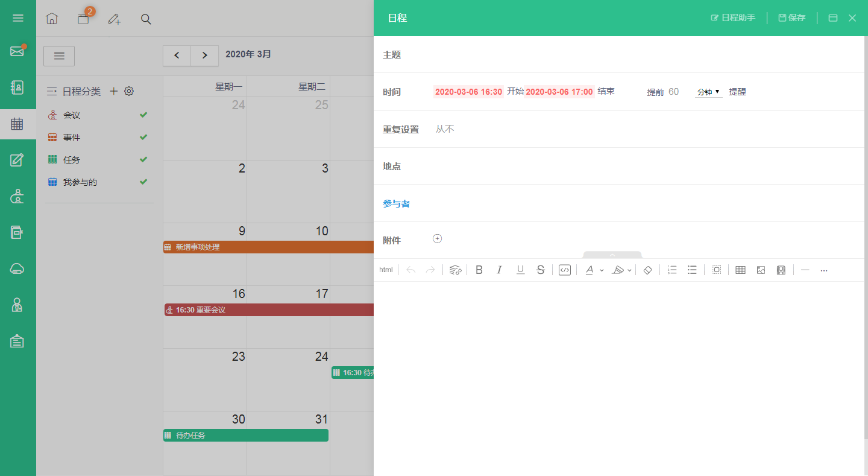Image resolution: width=868 pixels, height=476 pixels.
Task: Insert an image using the editor toolbar
Action: pyautogui.click(x=761, y=270)
